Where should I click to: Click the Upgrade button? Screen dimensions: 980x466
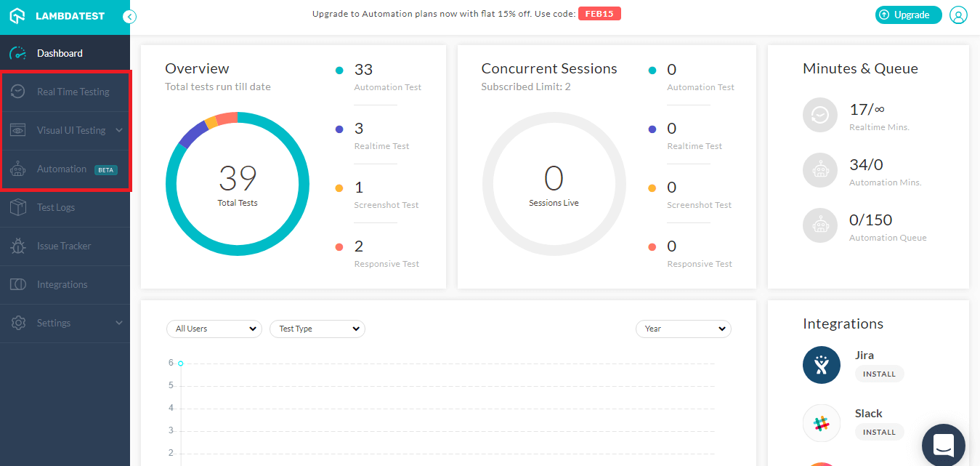point(908,15)
